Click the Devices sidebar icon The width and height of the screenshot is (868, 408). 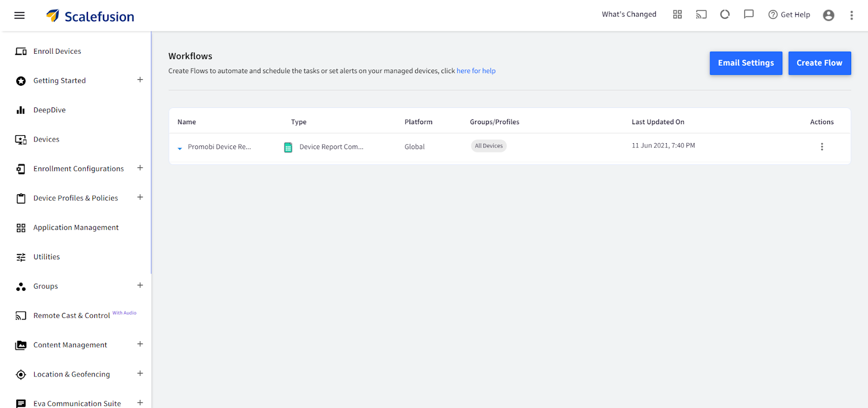[x=21, y=139]
